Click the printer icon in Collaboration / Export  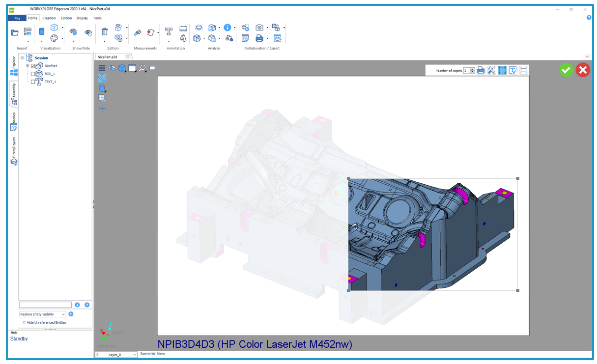pyautogui.click(x=259, y=38)
